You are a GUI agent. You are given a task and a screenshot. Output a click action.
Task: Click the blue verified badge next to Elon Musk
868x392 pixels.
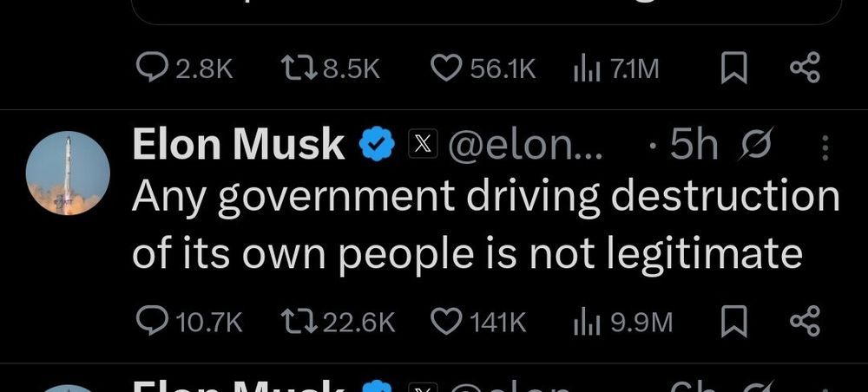click(377, 144)
